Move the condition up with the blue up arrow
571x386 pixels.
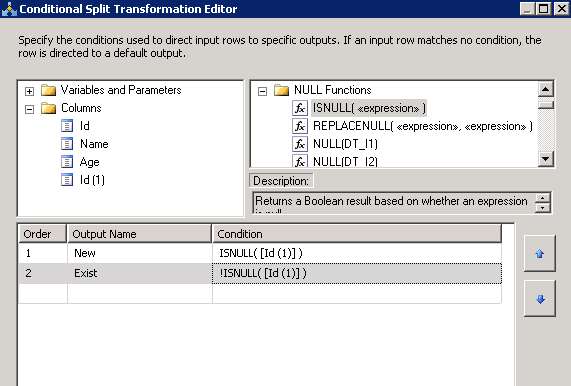540,253
